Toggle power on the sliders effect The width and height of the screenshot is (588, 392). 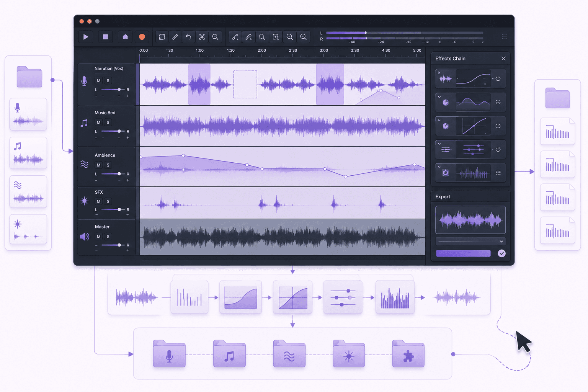coord(498,149)
